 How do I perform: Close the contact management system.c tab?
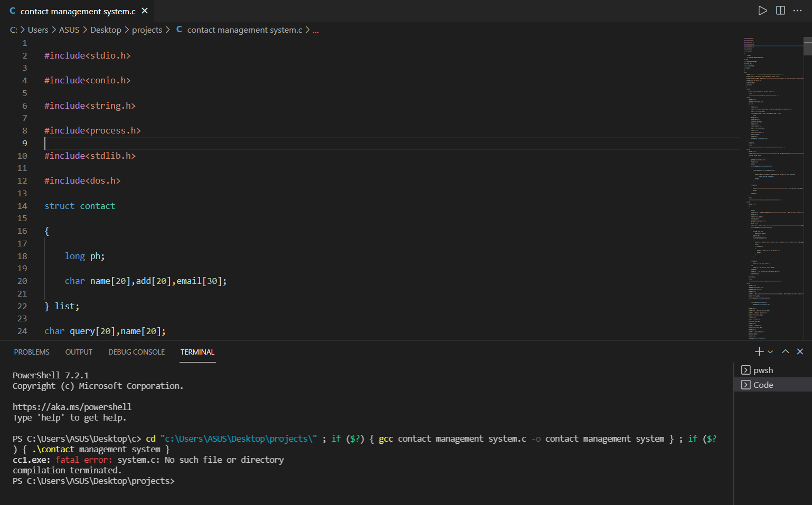(144, 11)
